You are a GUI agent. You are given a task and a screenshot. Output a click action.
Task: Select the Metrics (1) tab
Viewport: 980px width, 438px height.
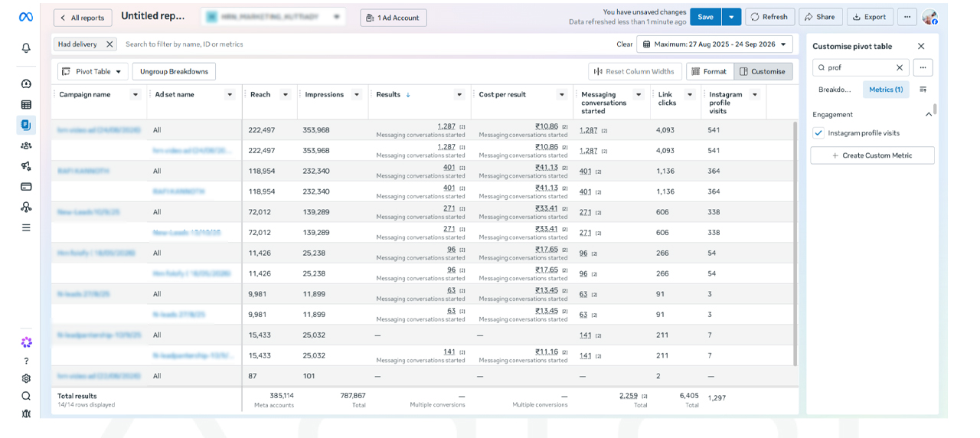tap(886, 90)
